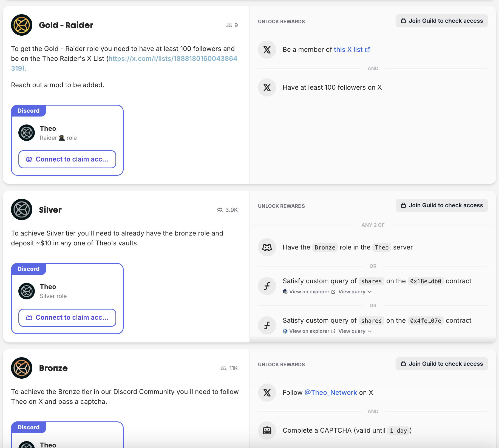
Task: Click the Gold - Raider member count icon
Action: [229, 25]
